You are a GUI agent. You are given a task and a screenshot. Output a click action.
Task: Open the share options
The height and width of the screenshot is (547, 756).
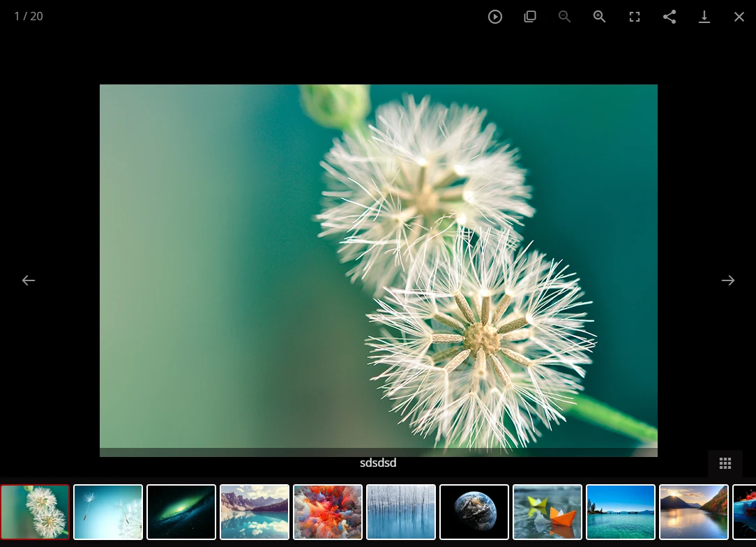(670, 17)
